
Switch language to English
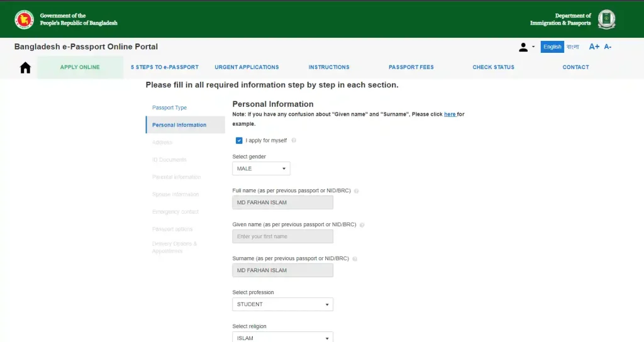pyautogui.click(x=552, y=47)
